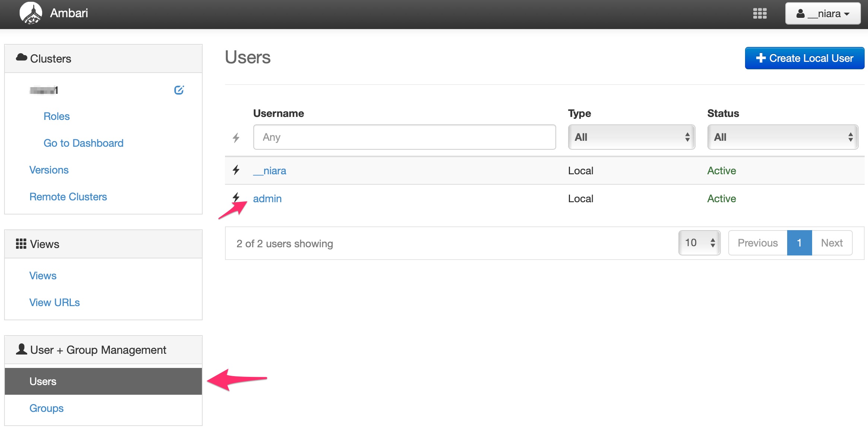Open Remote Clusters page
Screen dimensions: 868x429
68,197
